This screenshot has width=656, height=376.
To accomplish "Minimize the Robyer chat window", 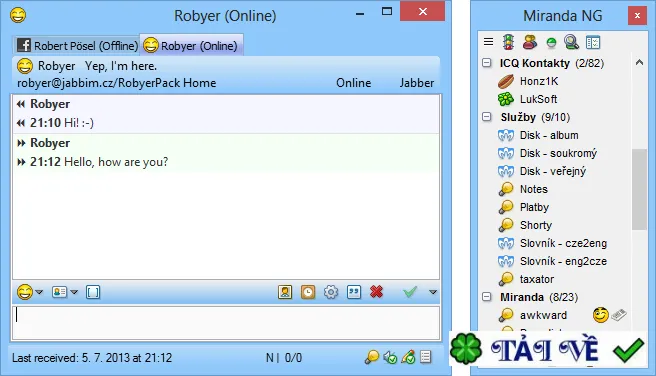I will (x=360, y=13).
